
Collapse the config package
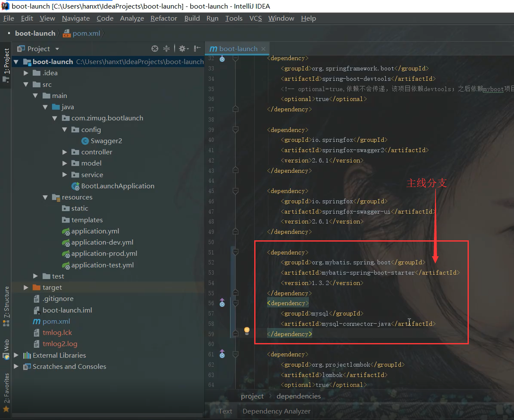click(x=65, y=130)
